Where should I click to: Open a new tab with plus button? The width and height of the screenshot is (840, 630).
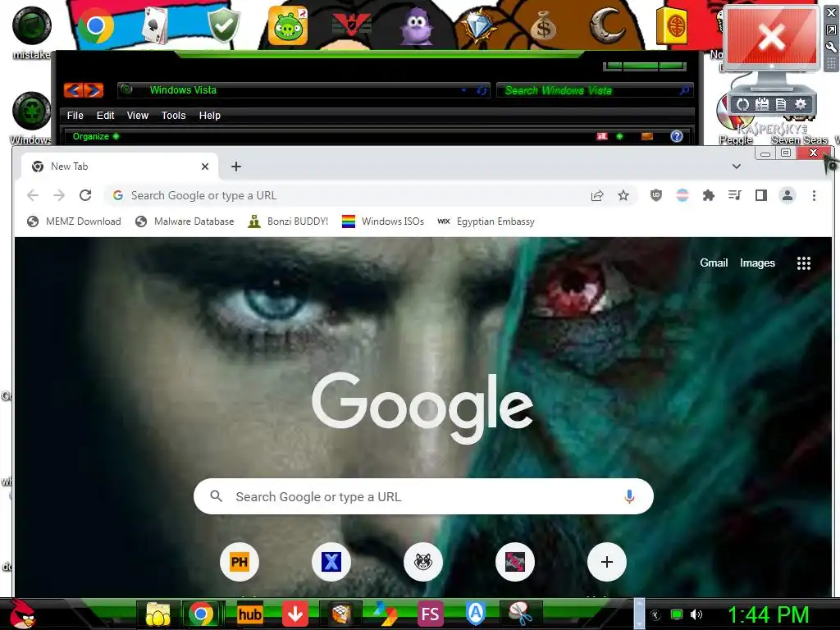(x=235, y=167)
